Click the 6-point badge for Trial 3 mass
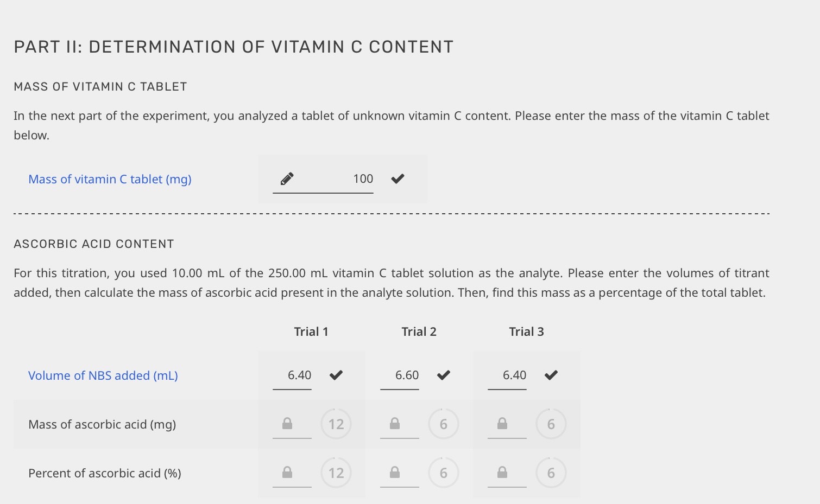The width and height of the screenshot is (820, 504). (551, 424)
